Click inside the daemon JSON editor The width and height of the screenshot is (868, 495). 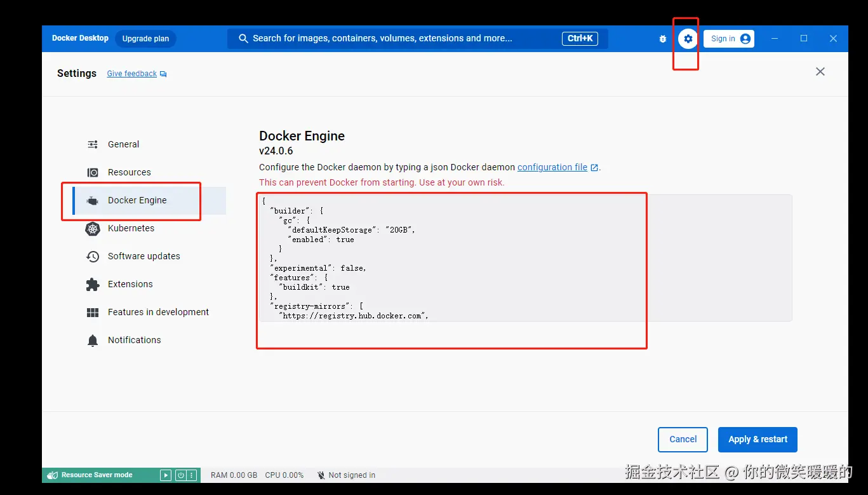coord(526,258)
